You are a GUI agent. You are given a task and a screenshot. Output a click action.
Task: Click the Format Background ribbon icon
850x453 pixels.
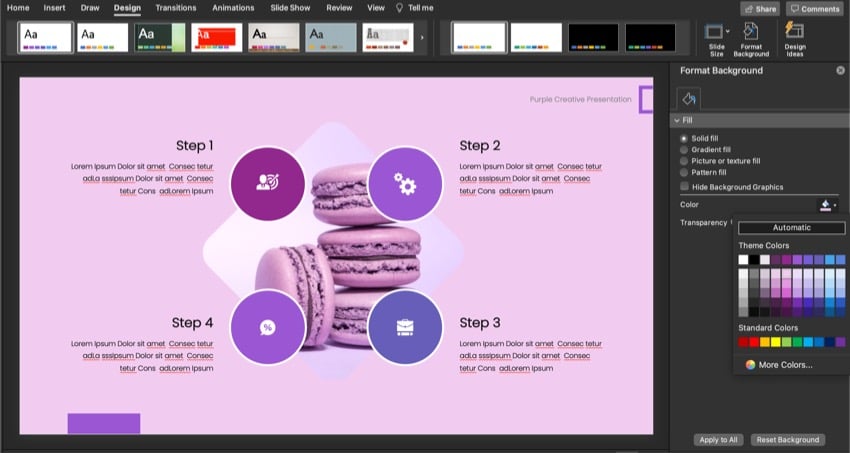click(751, 38)
